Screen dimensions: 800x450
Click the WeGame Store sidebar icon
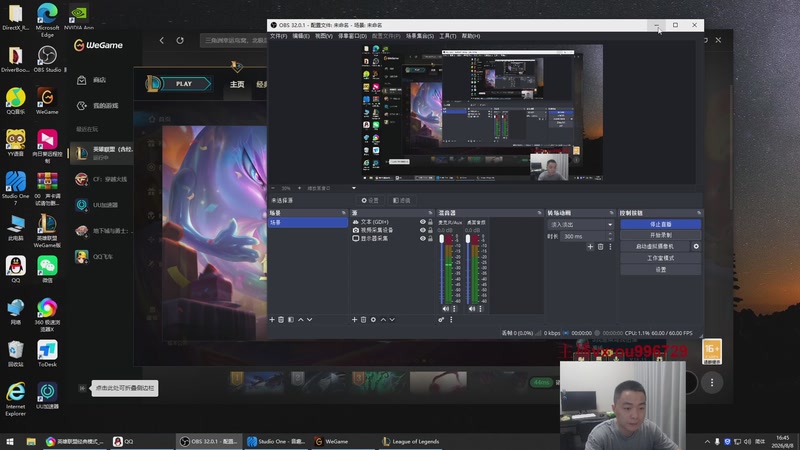(x=82, y=80)
